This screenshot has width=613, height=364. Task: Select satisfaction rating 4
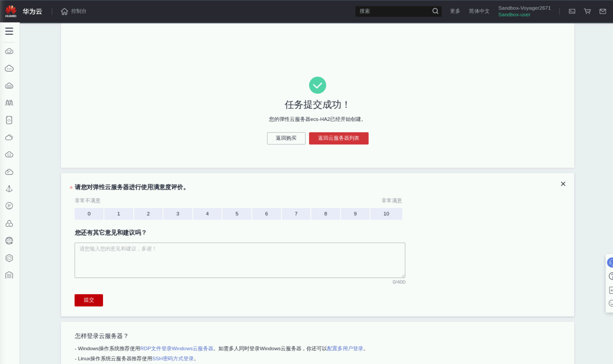tap(207, 214)
